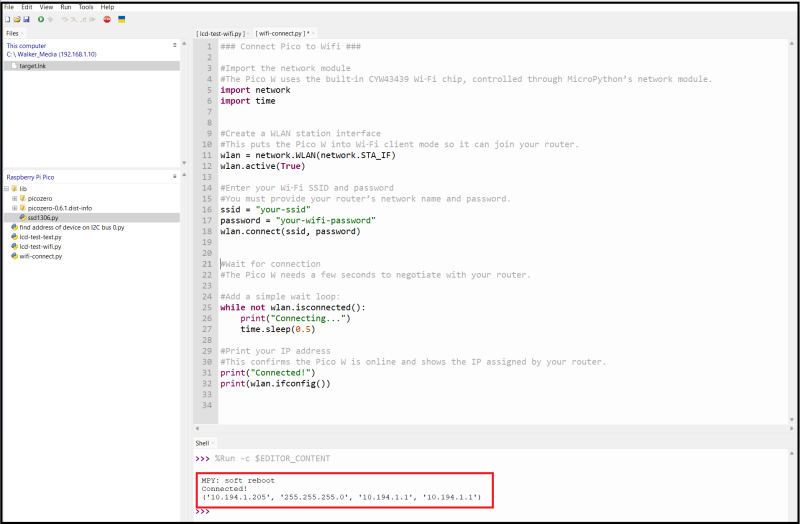Open the Help menu
800x524 pixels.
(x=107, y=7)
